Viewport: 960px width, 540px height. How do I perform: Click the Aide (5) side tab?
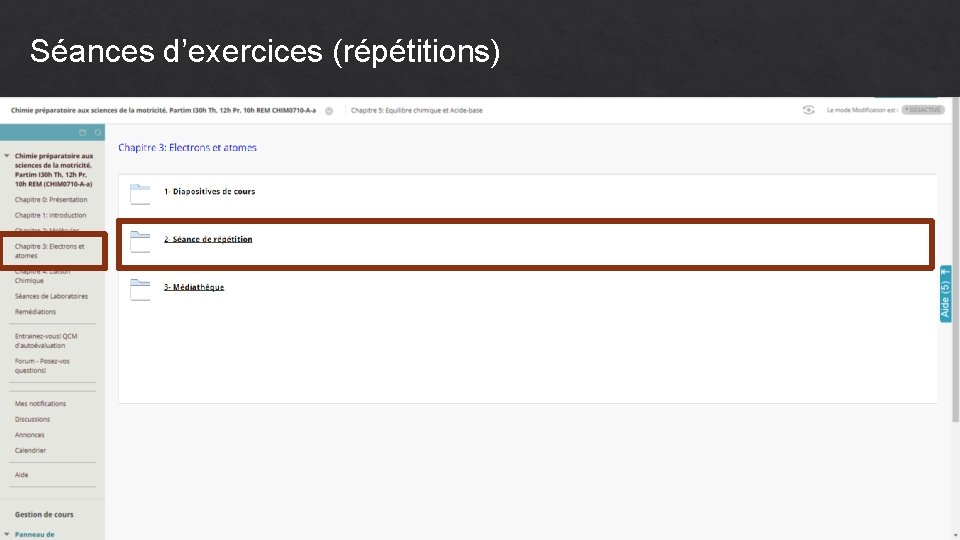(x=945, y=295)
